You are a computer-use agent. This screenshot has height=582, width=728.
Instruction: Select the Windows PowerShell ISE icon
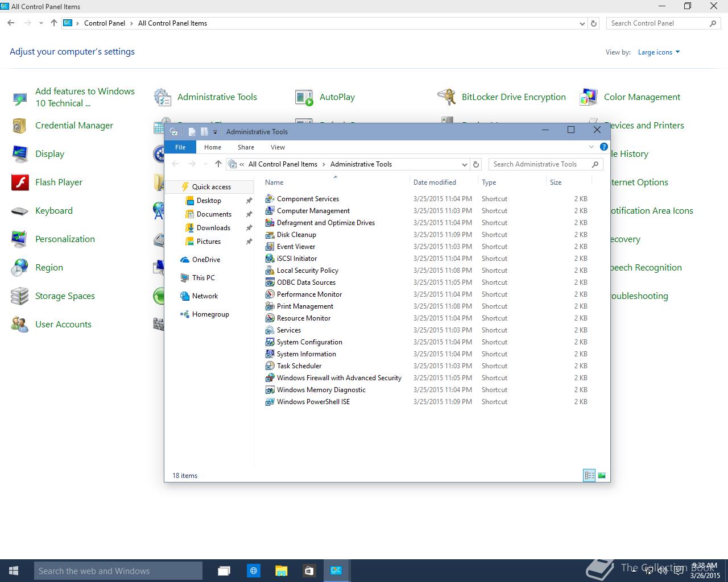270,402
